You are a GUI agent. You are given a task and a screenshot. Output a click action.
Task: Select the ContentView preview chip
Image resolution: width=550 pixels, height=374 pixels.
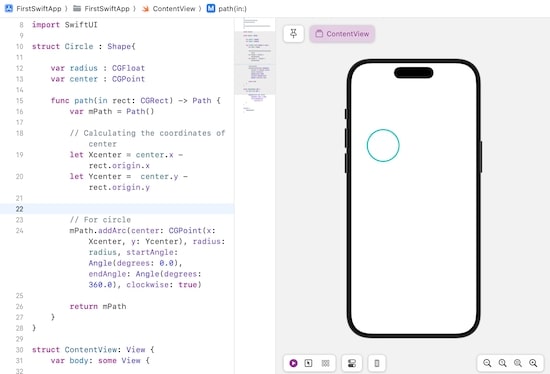[x=342, y=34]
